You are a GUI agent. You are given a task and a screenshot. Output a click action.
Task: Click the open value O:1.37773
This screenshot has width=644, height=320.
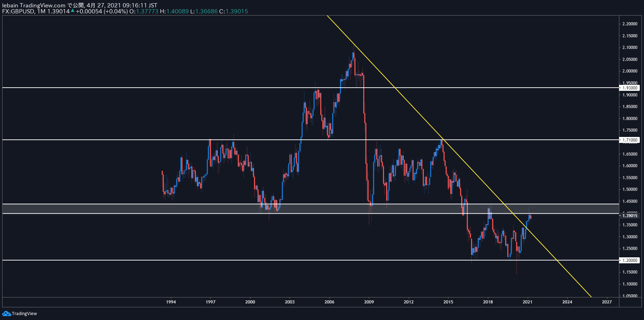pos(144,11)
